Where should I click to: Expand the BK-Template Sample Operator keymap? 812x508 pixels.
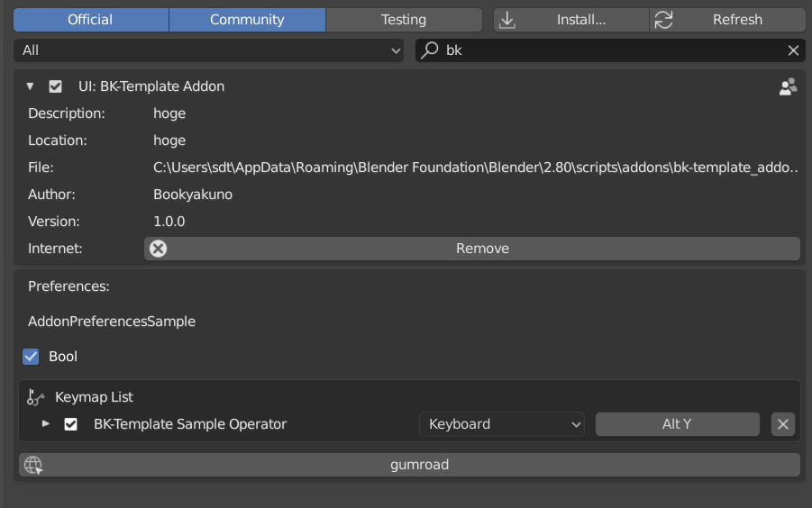pos(46,424)
